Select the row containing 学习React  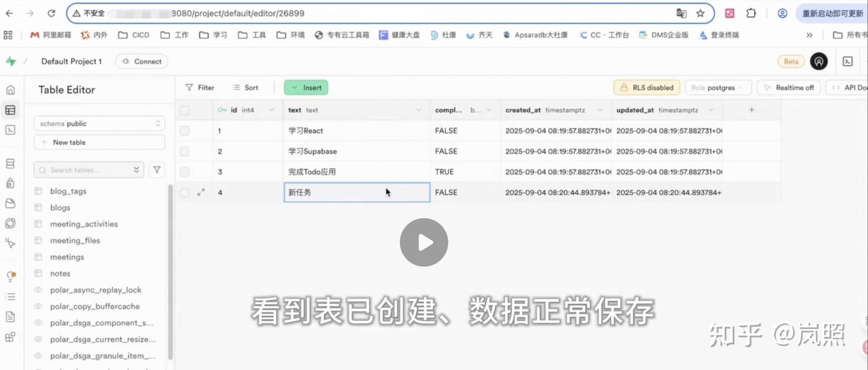(184, 130)
